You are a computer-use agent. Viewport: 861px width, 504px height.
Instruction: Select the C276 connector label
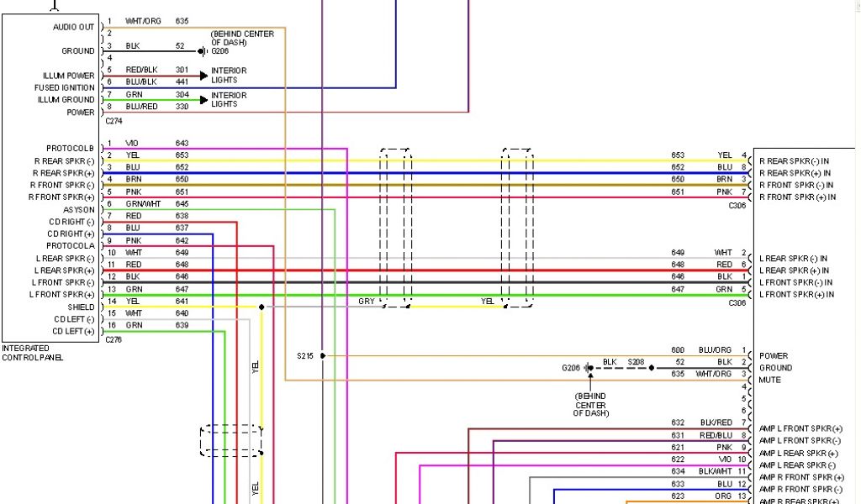coord(114,339)
